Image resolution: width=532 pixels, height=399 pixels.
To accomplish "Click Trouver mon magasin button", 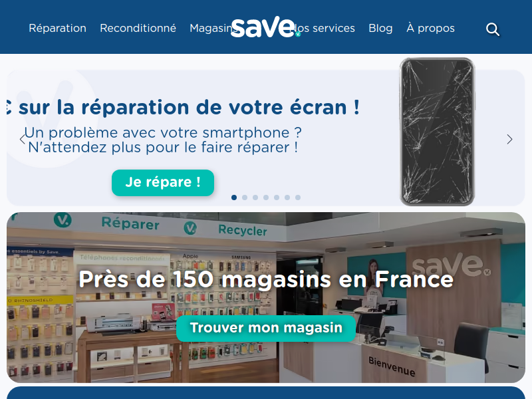I will 266,328.
